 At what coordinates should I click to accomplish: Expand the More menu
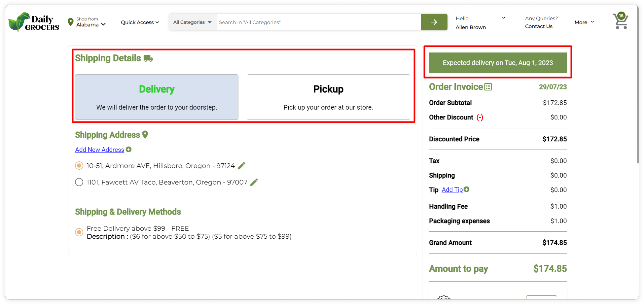(x=584, y=22)
